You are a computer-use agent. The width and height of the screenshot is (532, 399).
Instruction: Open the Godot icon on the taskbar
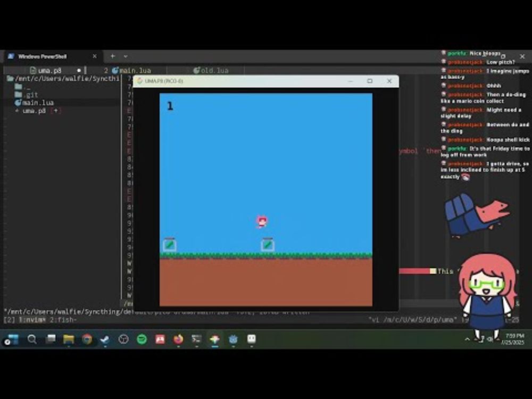coord(233,339)
